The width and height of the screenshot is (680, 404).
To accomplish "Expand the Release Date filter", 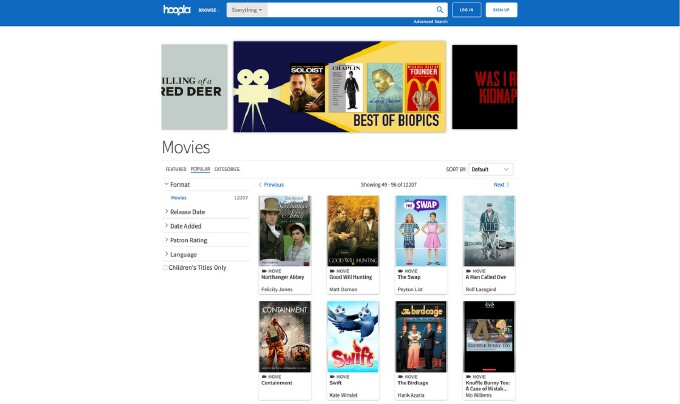I will click(x=187, y=212).
